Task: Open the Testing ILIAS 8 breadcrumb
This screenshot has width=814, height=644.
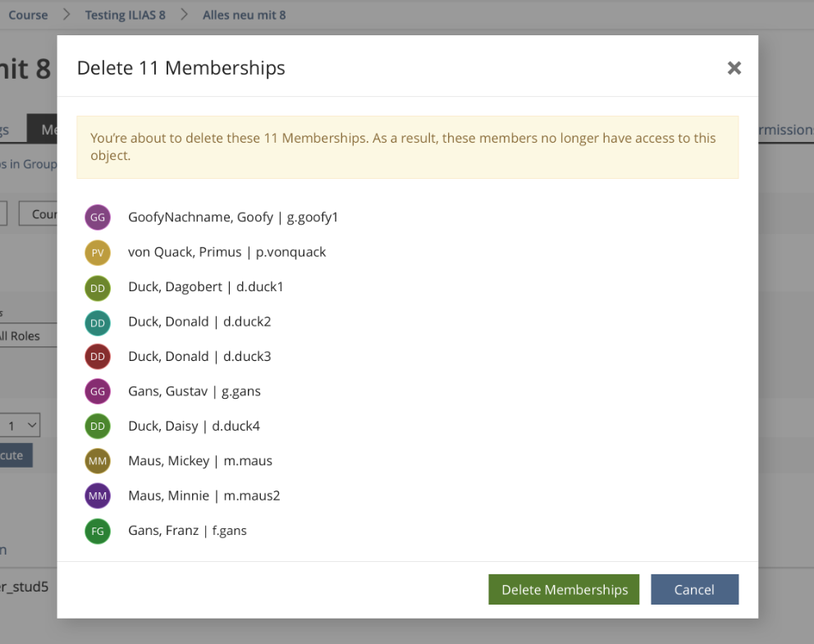Action: click(130, 15)
